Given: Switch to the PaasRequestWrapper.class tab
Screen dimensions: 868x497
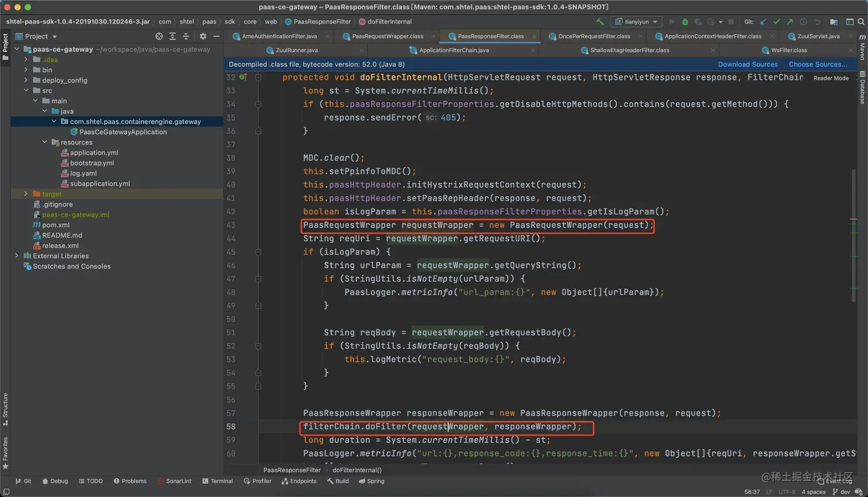Looking at the screenshot, I should pyautogui.click(x=387, y=36).
